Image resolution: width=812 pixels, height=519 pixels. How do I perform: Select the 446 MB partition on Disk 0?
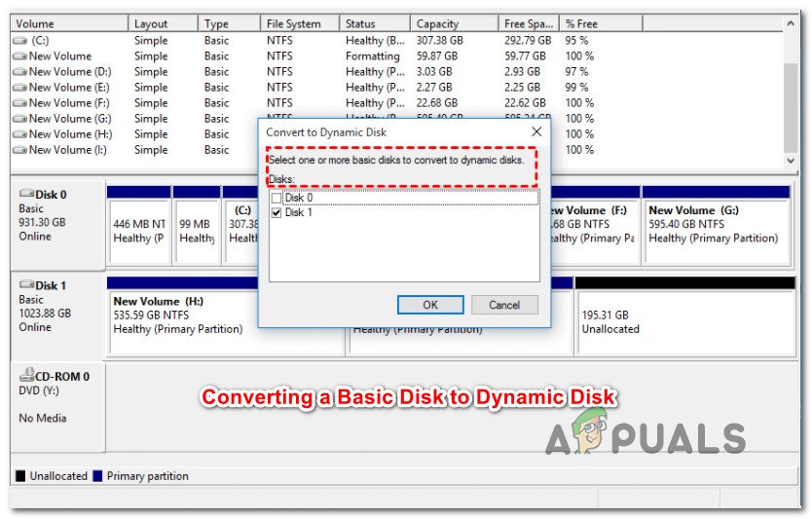pyautogui.click(x=139, y=226)
